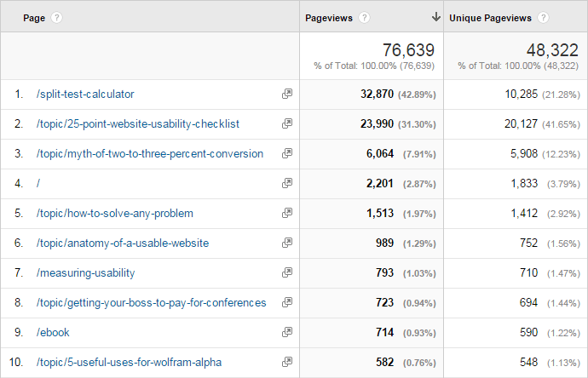Click help icon next to Page header
Image resolution: width=588 pixels, height=378 pixels.
point(57,18)
